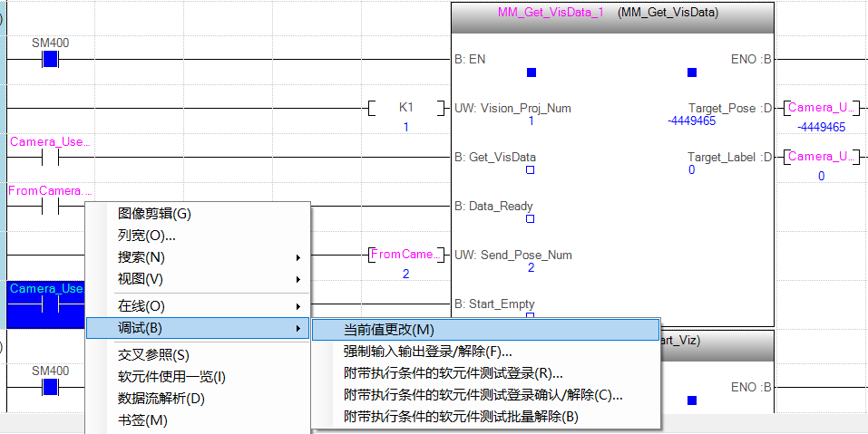The image size is (868, 434).
Task: Click the K1 constant input
Action: 406,108
